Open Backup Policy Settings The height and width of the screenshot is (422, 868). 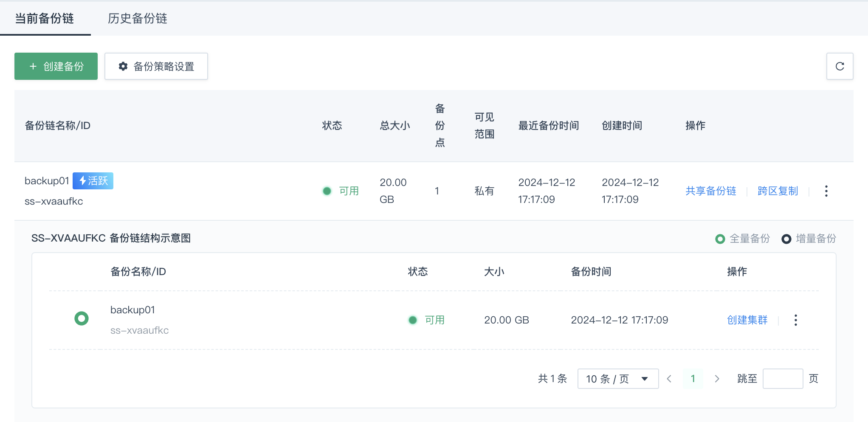tap(156, 66)
